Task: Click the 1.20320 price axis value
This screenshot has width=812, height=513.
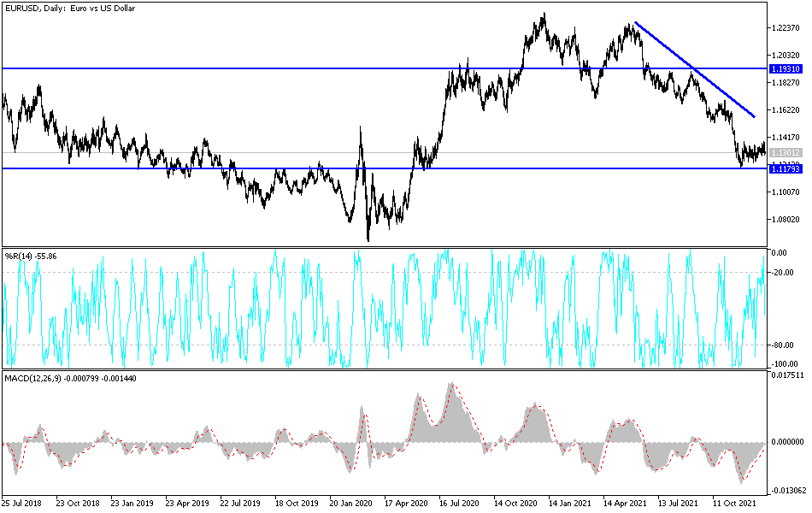Action: [x=785, y=56]
